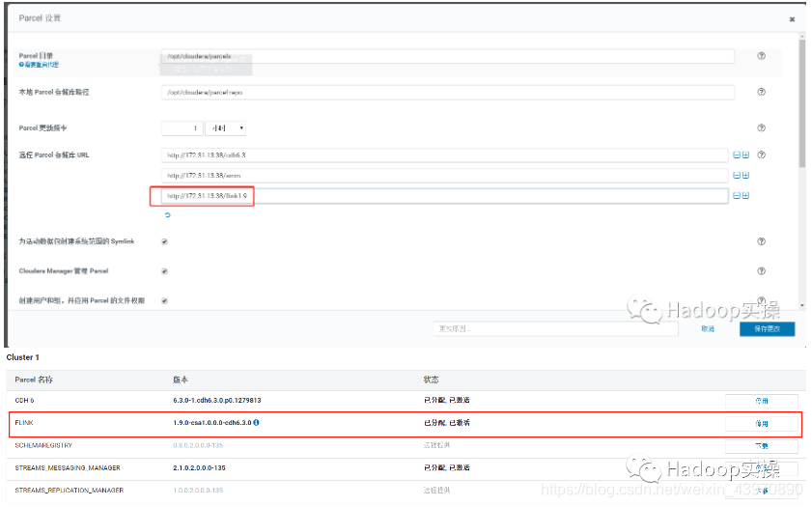This screenshot has height=507, width=812.
Task: Edit the cdh6.3 remote repository URL
Action: [445, 155]
